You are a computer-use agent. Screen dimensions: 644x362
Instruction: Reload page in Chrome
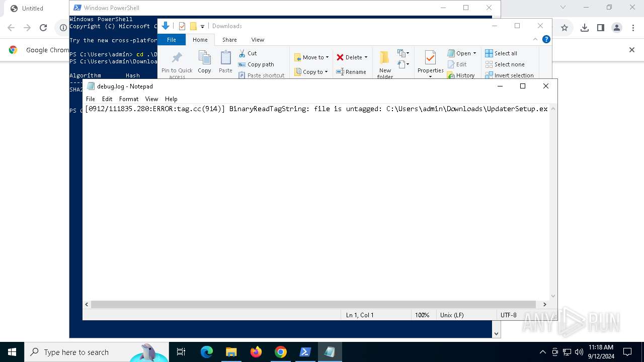click(x=43, y=28)
